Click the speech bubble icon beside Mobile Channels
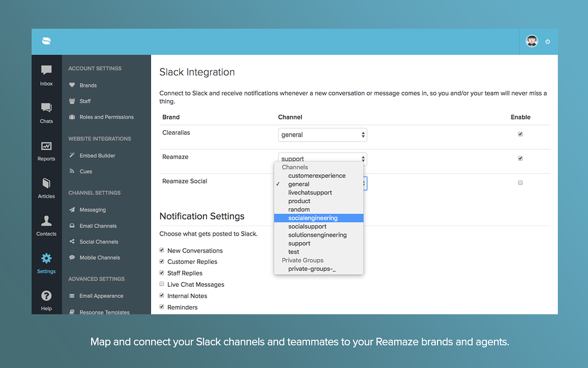588x368 pixels. pyautogui.click(x=72, y=258)
